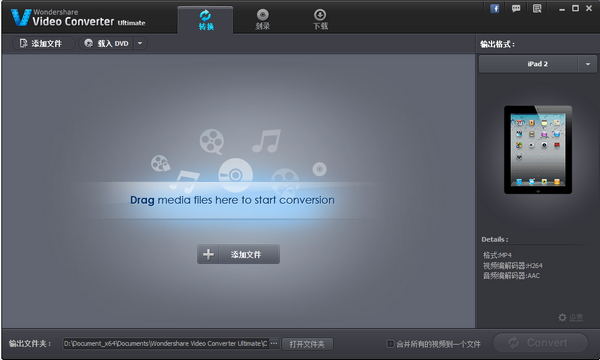Browse output folder with the ellipsis button
600x360 pixels.
pos(274,344)
